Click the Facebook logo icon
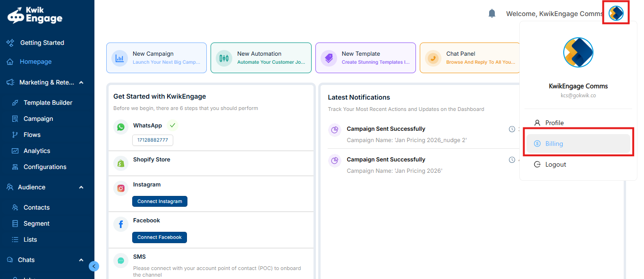The width and height of the screenshot is (644, 279). pyautogui.click(x=121, y=224)
